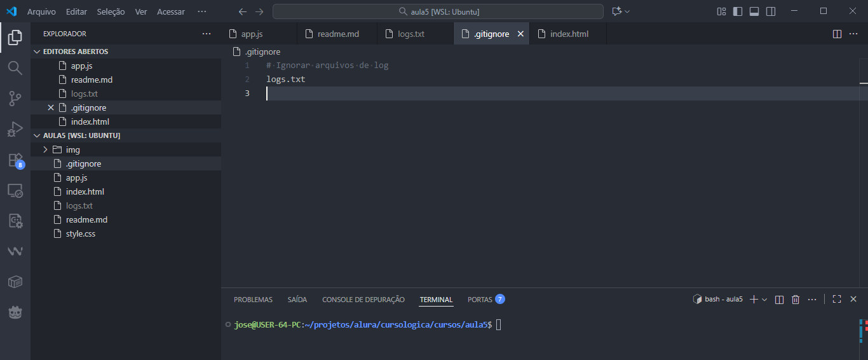Switch to the index.html editor tab

(x=568, y=34)
